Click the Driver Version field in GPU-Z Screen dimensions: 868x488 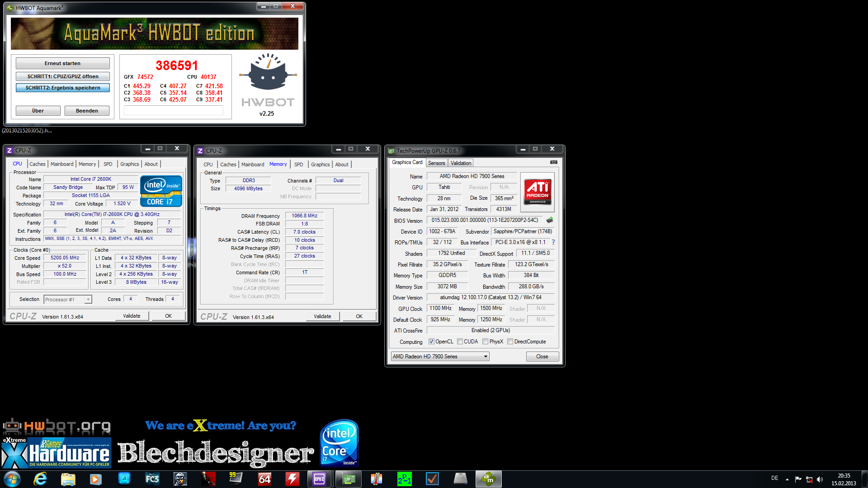[491, 297]
